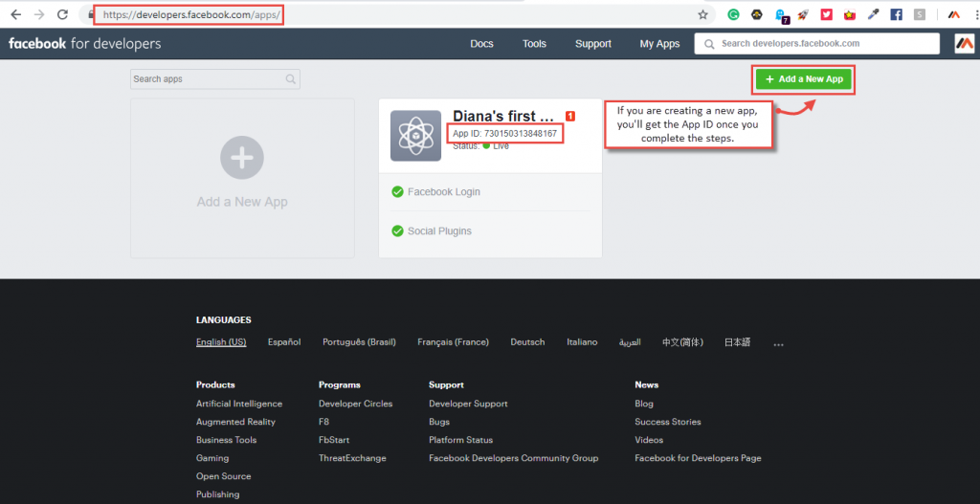
Task: Click the Add a New App card text
Action: click(x=242, y=202)
